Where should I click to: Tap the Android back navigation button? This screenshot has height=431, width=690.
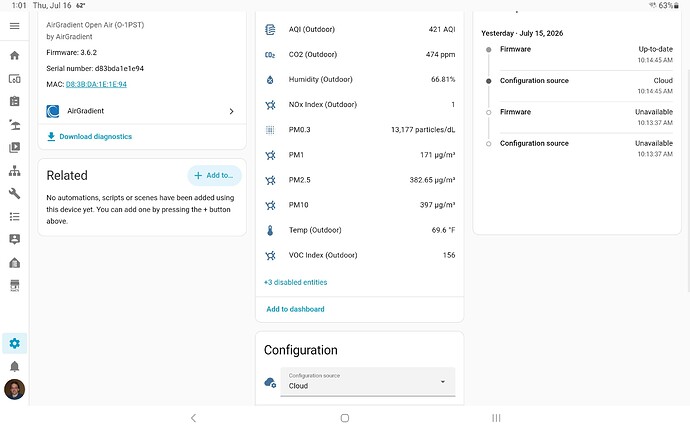pyautogui.click(x=193, y=418)
